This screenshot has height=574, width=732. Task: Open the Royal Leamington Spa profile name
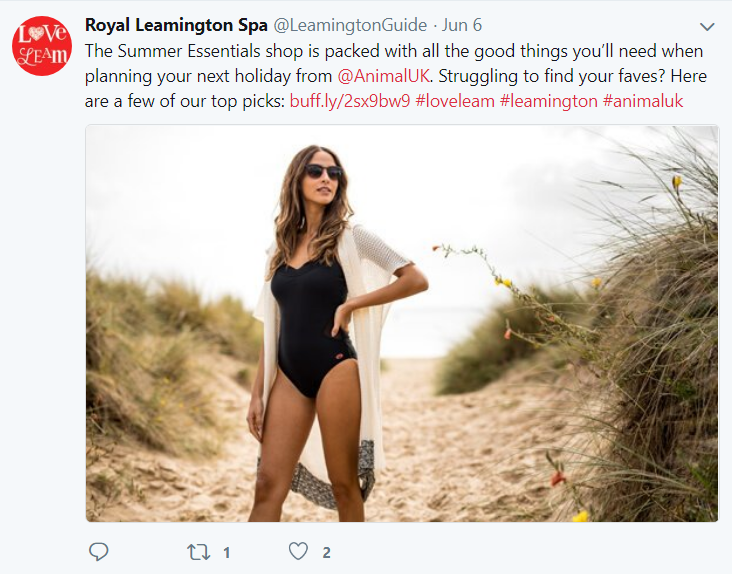[x=176, y=25]
